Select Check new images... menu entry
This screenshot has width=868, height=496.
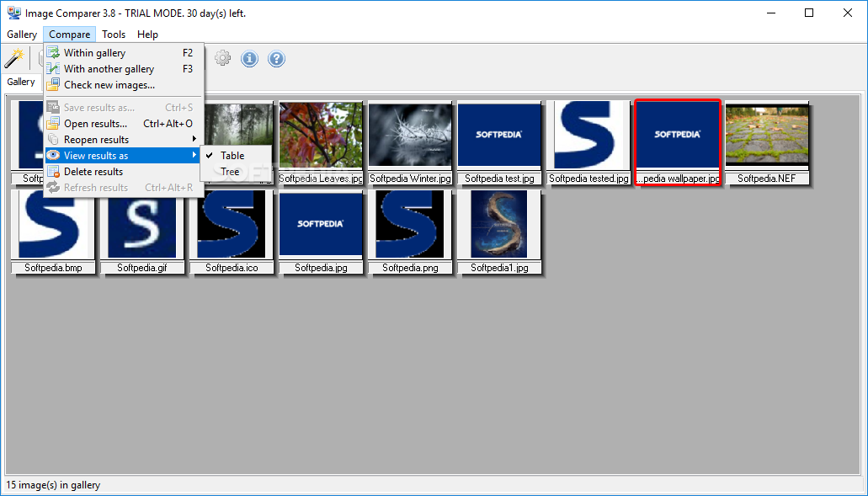coord(124,85)
